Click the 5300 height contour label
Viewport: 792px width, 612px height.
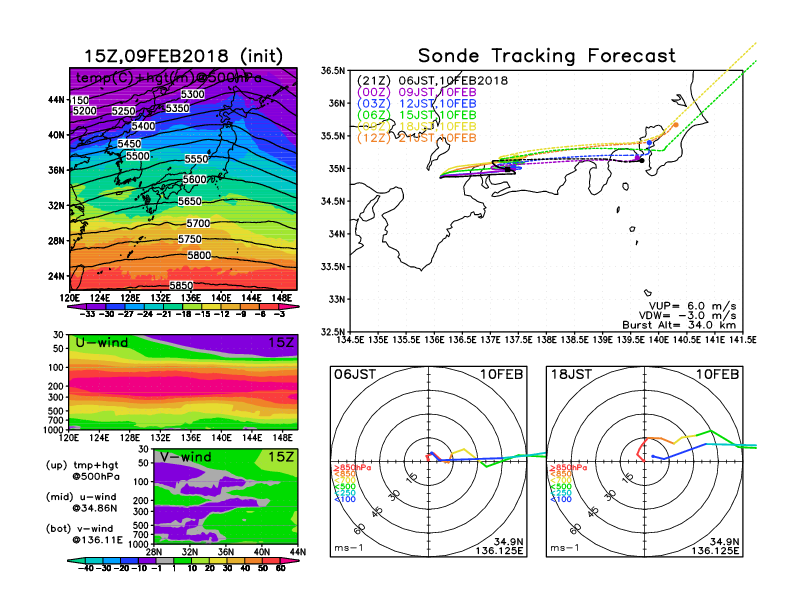coord(192,94)
